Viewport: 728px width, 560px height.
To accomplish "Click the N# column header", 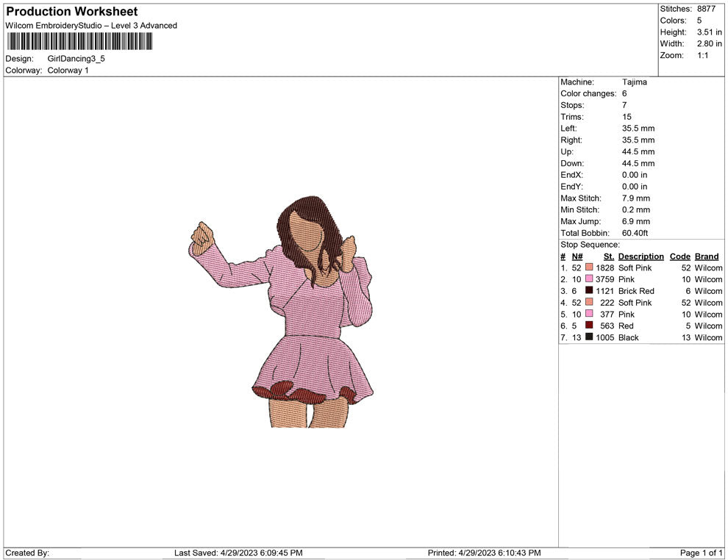I will point(577,256).
